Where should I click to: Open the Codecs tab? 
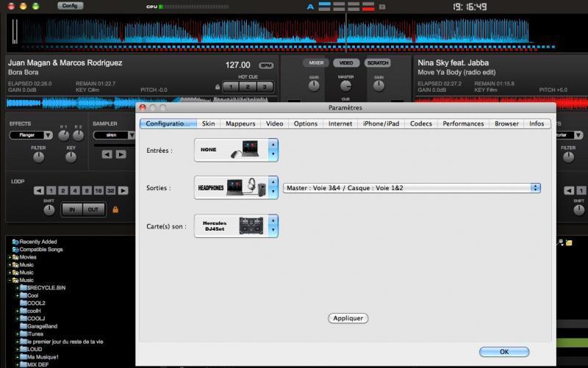pyautogui.click(x=420, y=123)
